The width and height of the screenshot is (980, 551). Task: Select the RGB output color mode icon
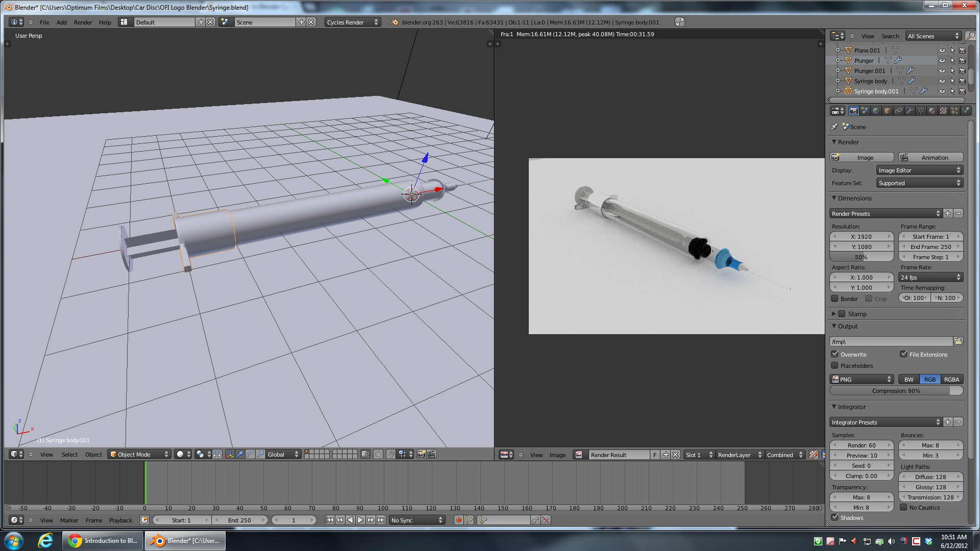point(929,379)
